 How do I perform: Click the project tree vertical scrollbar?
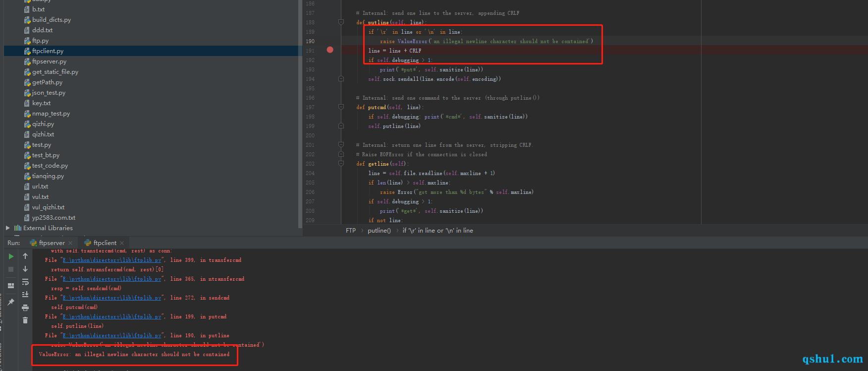coord(300,114)
